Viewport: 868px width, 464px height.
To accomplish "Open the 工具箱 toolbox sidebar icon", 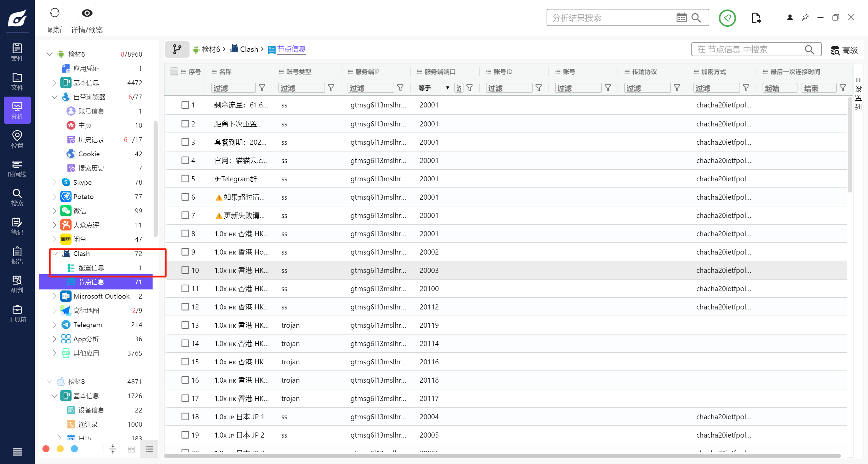I will tap(17, 314).
